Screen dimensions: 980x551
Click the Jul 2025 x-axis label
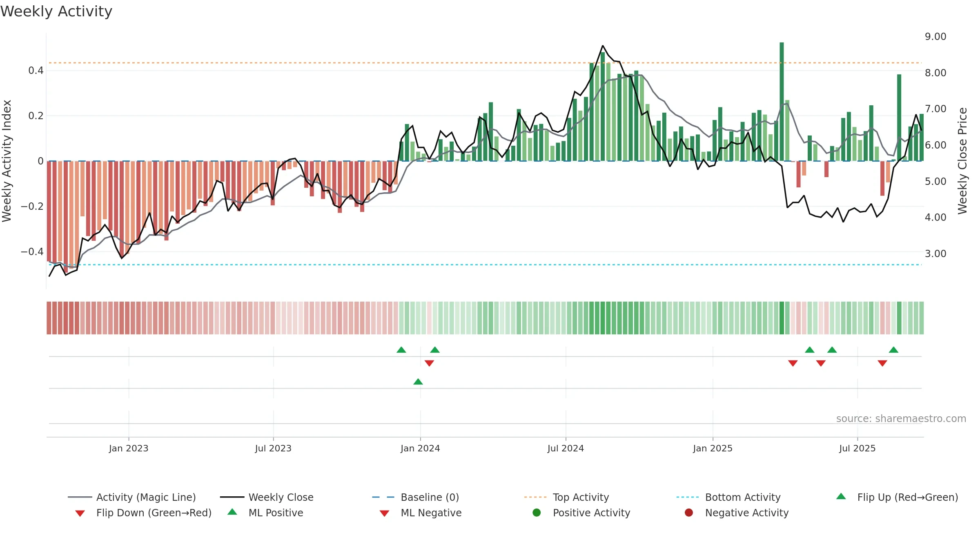857,449
